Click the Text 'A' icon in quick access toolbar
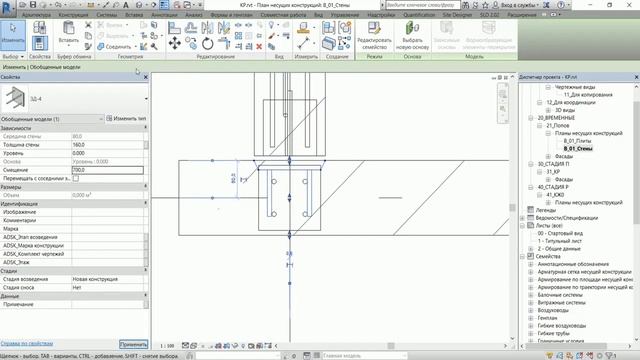The width and height of the screenshot is (640, 360). [126, 5]
